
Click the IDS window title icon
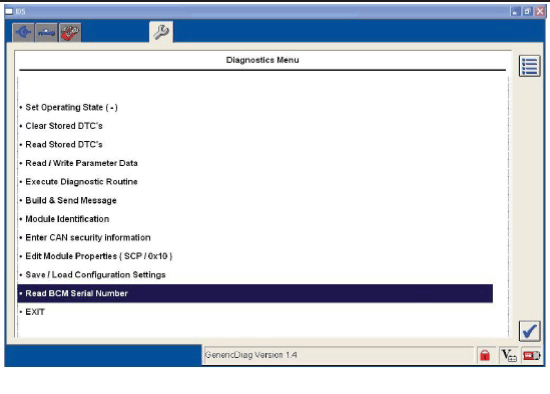[x=9, y=12]
